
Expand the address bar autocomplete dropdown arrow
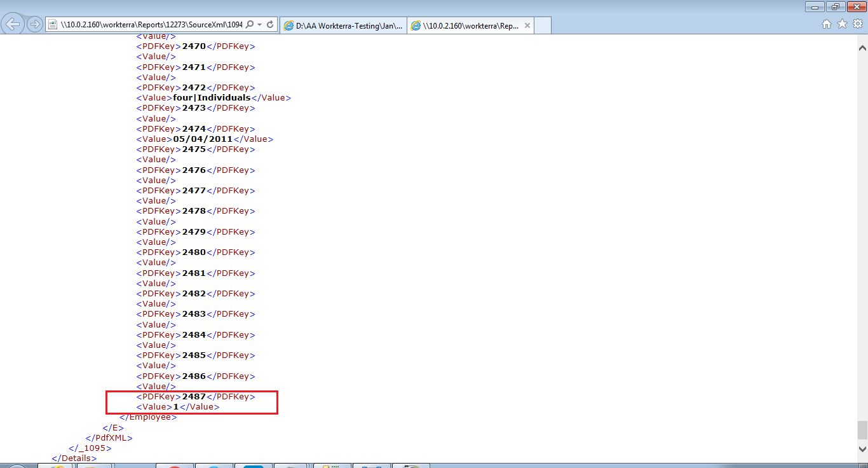(260, 25)
